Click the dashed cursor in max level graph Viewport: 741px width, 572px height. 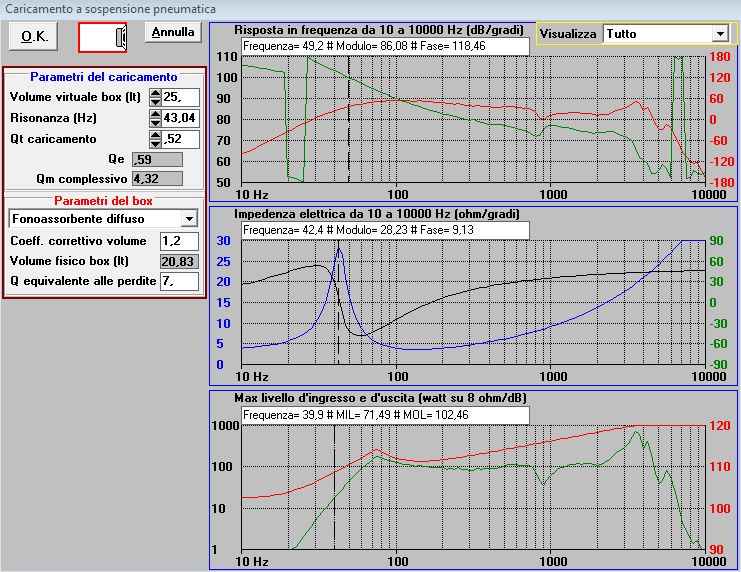click(334, 487)
